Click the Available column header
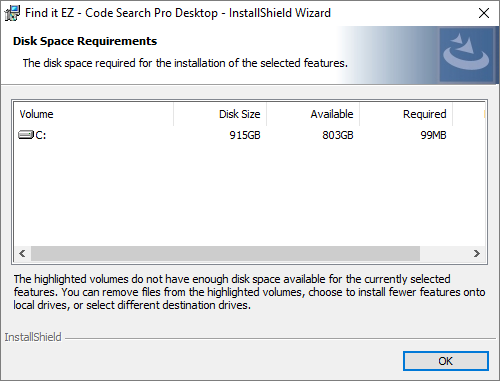 (313, 114)
